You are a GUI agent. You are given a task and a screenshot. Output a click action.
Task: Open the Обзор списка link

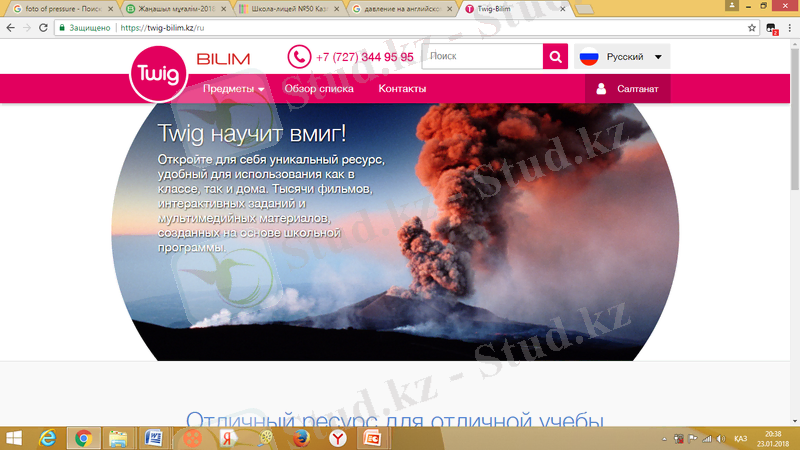coord(319,89)
